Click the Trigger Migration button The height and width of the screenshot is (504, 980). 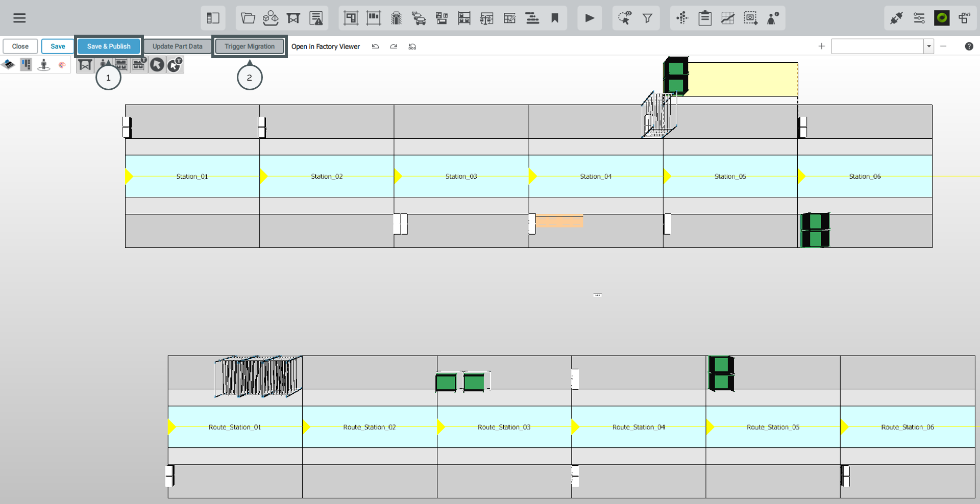[x=250, y=46]
